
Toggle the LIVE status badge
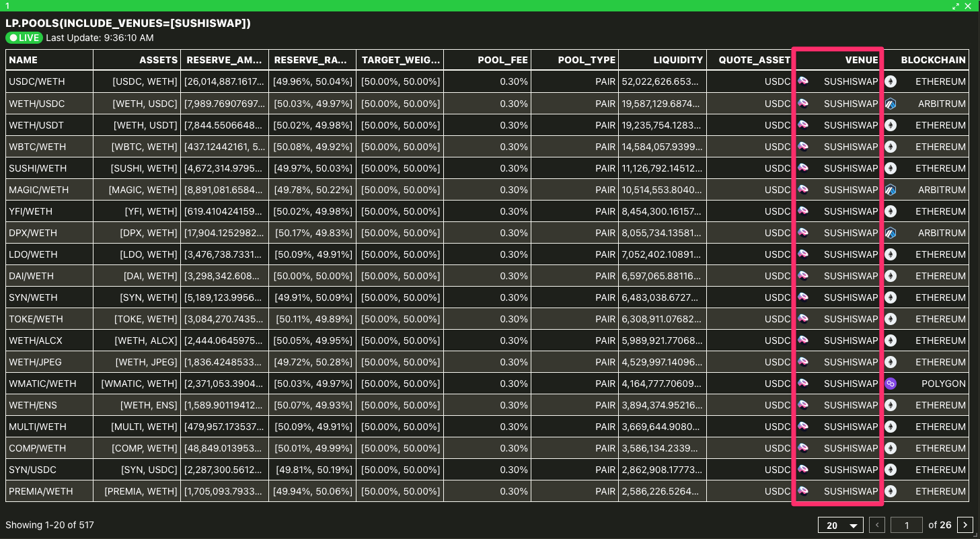tap(24, 38)
